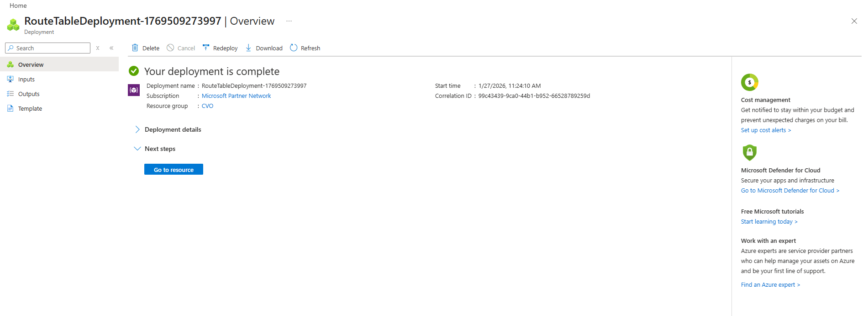Screen dimensions: 868x316
Task: Click the Go to resource button
Action: coord(174,170)
